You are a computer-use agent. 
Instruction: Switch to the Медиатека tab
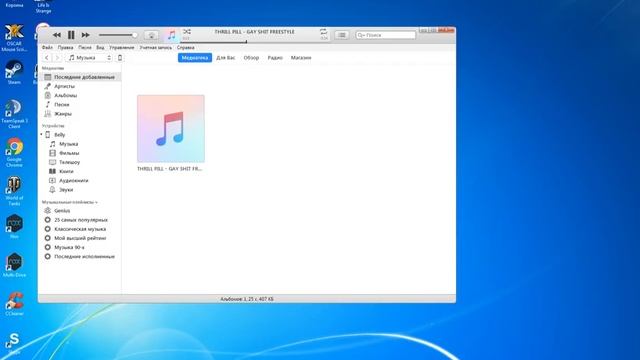tap(195, 58)
